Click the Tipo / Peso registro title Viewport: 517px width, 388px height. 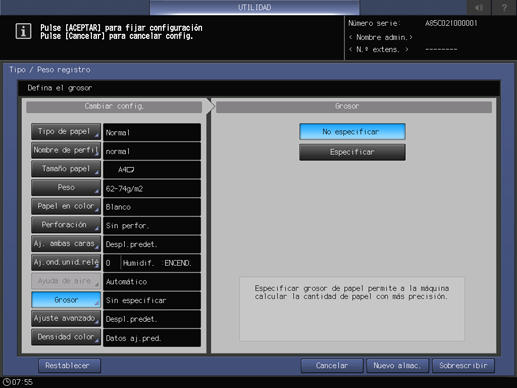[x=50, y=70]
